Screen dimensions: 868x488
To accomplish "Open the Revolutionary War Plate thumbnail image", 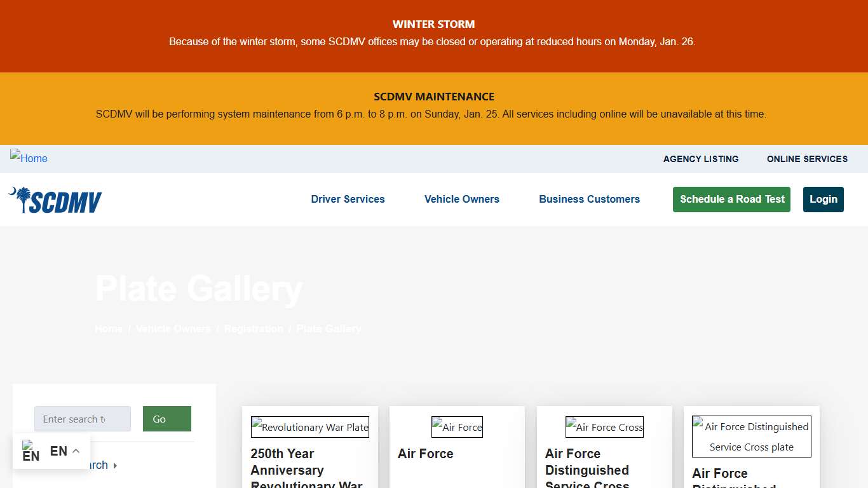I will point(309,426).
